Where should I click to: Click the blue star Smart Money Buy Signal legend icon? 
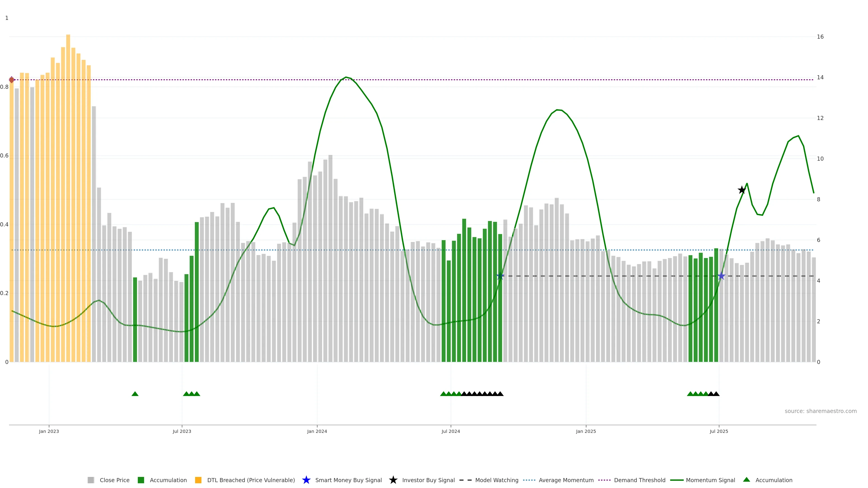(x=306, y=480)
